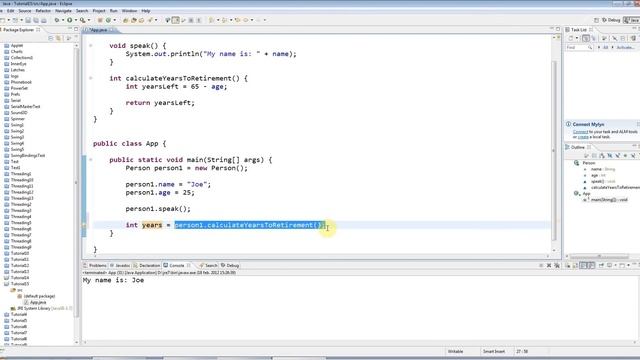This screenshot has width=640, height=360.
Task: Click the Save icon in the main toolbar
Action: pyautogui.click(x=28, y=20)
